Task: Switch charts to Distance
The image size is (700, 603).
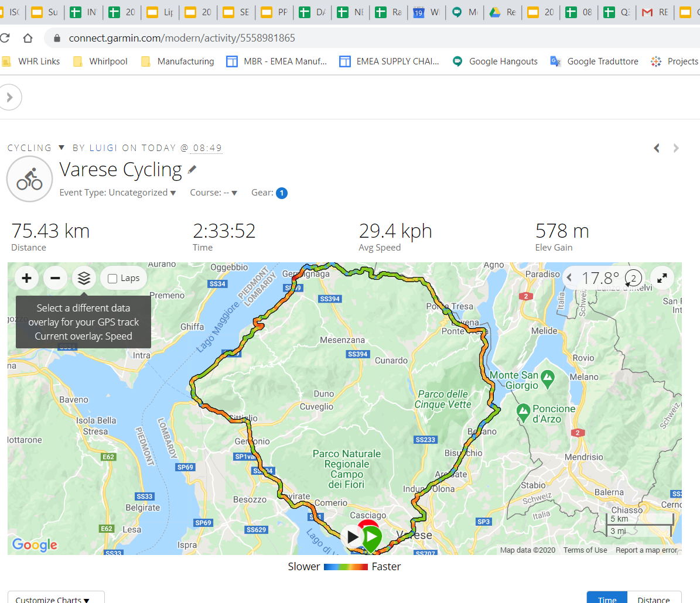Action: click(x=654, y=598)
